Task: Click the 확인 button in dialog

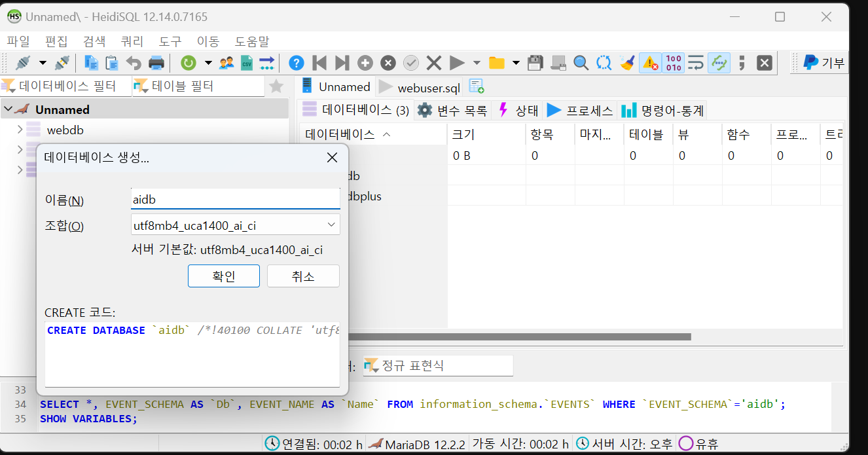Action: (224, 276)
